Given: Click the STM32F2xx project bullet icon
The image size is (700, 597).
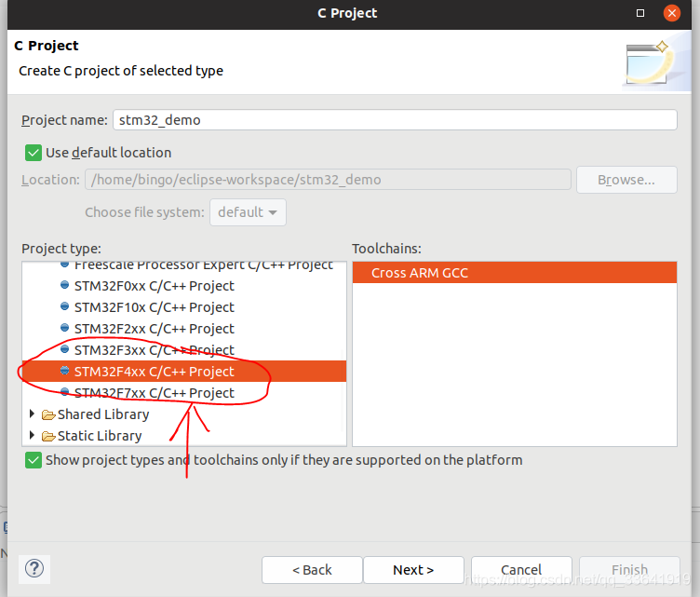Looking at the screenshot, I should (x=65, y=329).
